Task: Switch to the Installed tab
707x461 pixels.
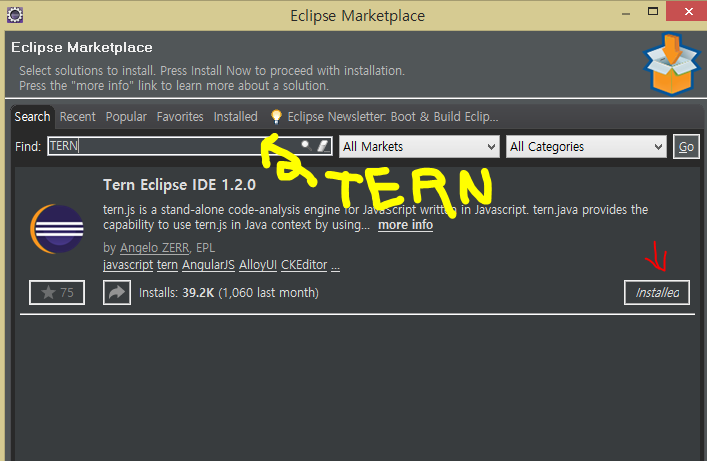Action: [x=235, y=117]
